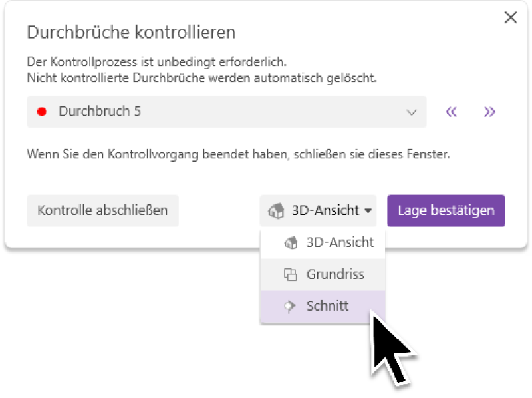Switch to the Schnitt view option
Screen dimensions: 532x398
pos(327,307)
